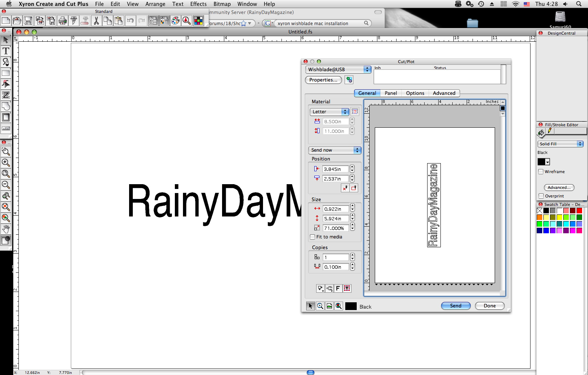Image resolution: width=588 pixels, height=375 pixels.
Task: Expand the black fill color dropdown arrow
Action: 547,162
